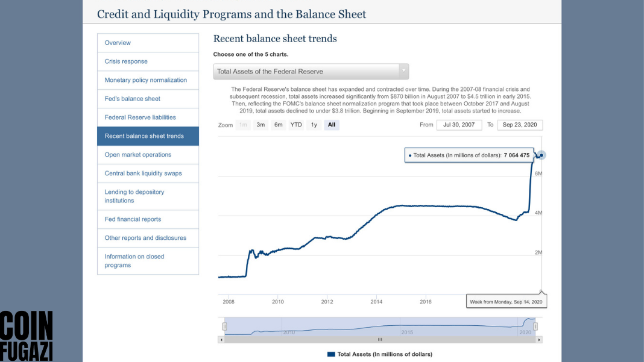The height and width of the screenshot is (362, 644).
Task: Select the YTD zoom range
Action: (296, 125)
